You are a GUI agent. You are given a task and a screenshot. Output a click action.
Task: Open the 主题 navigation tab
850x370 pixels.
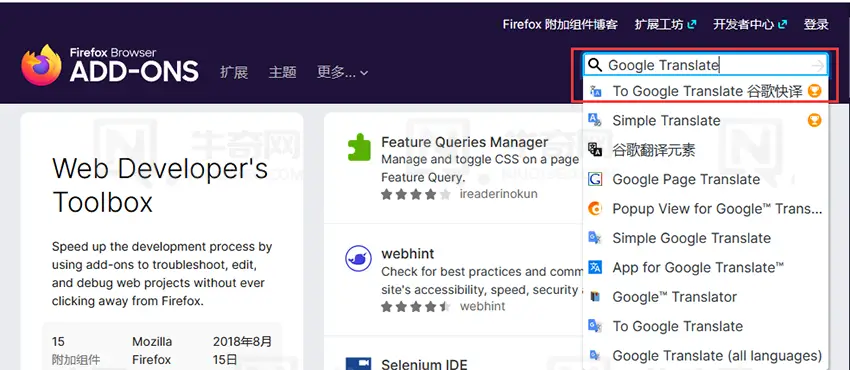(x=282, y=72)
